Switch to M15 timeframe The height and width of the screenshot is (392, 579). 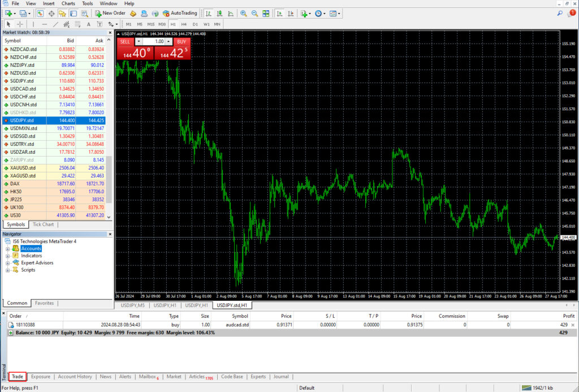point(150,24)
